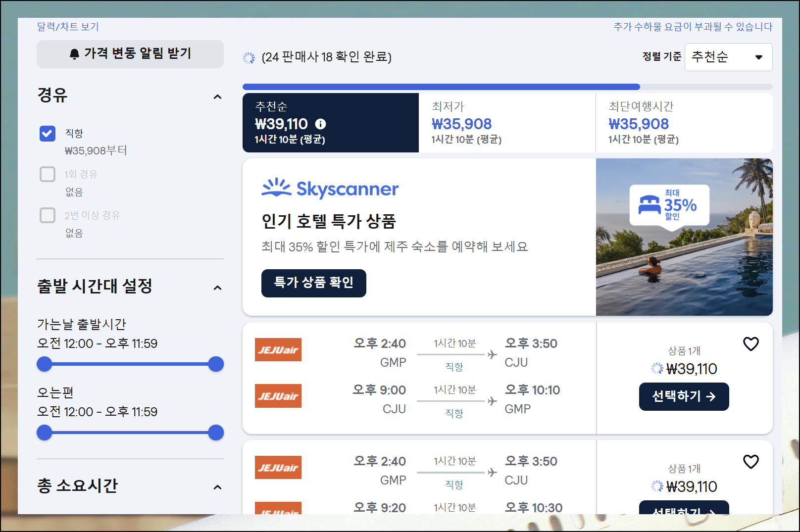Click the bell icon on the price alert button
Image resolution: width=800 pixels, height=532 pixels.
point(74,54)
